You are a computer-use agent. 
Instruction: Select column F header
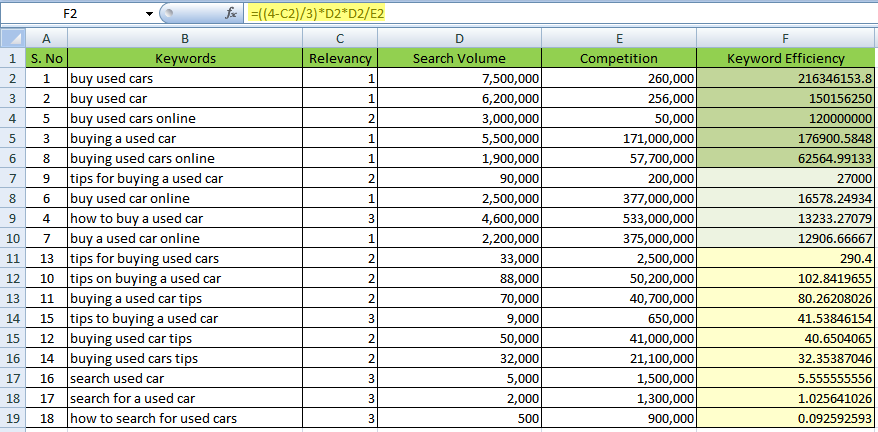(786, 38)
